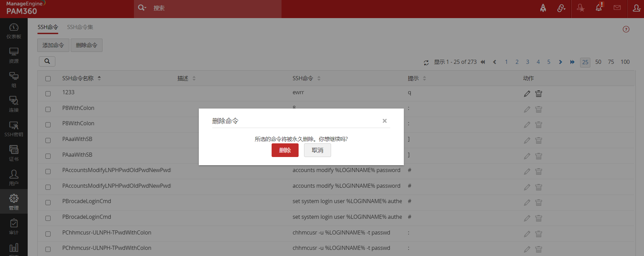Go to page 1

(506, 62)
